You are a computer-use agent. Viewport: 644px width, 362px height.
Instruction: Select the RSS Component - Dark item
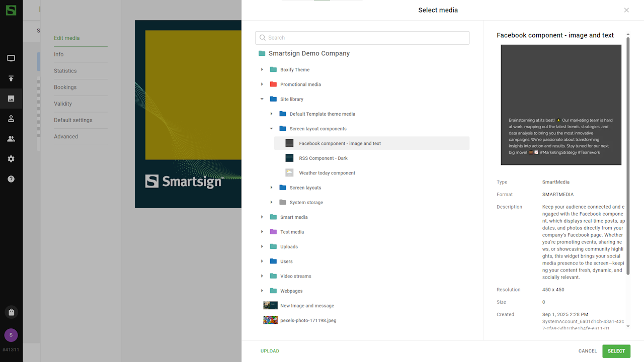coord(323,158)
